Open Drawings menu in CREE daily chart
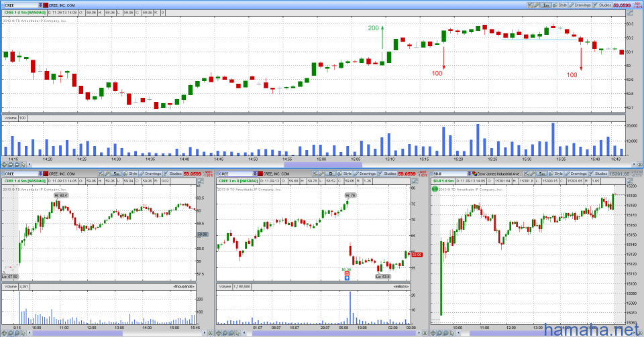This screenshot has height=337, width=644. point(365,174)
